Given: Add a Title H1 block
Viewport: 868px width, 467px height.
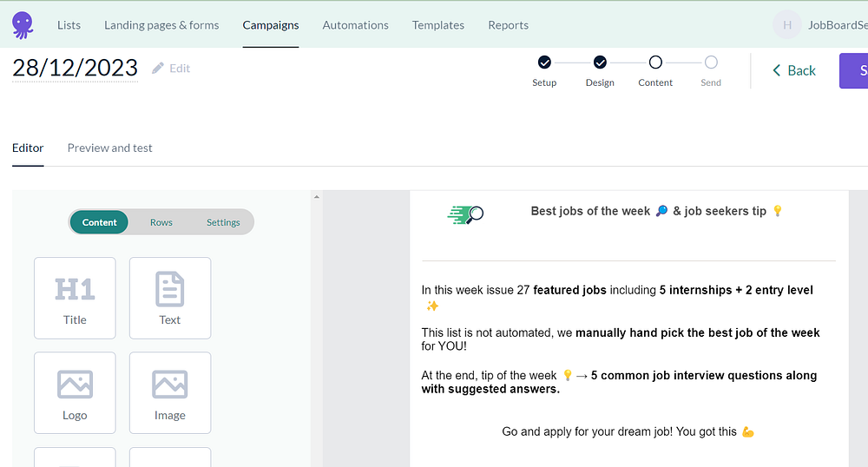Looking at the screenshot, I should (x=75, y=299).
